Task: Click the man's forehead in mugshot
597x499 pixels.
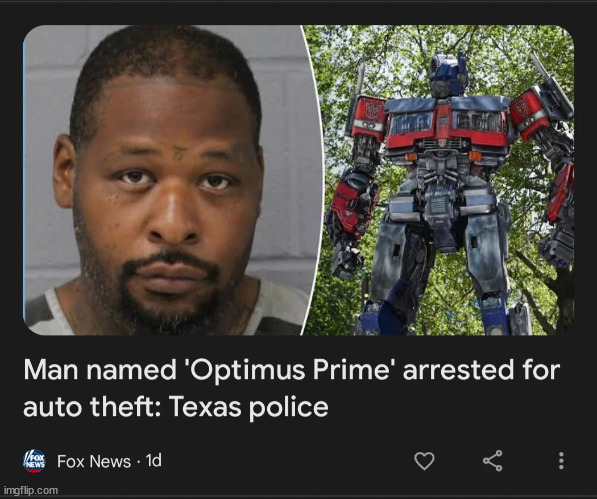Action: [x=168, y=114]
